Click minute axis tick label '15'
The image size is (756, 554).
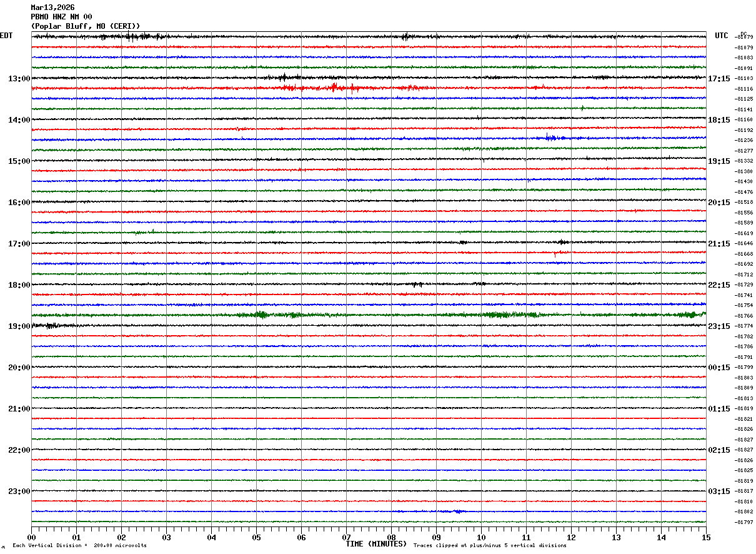point(706,538)
